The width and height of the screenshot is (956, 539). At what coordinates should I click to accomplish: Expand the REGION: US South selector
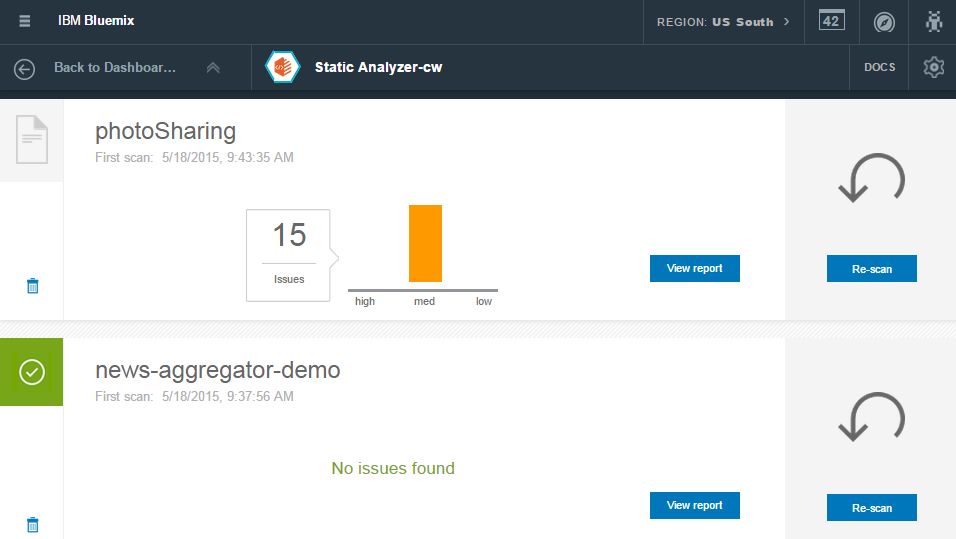tap(723, 22)
